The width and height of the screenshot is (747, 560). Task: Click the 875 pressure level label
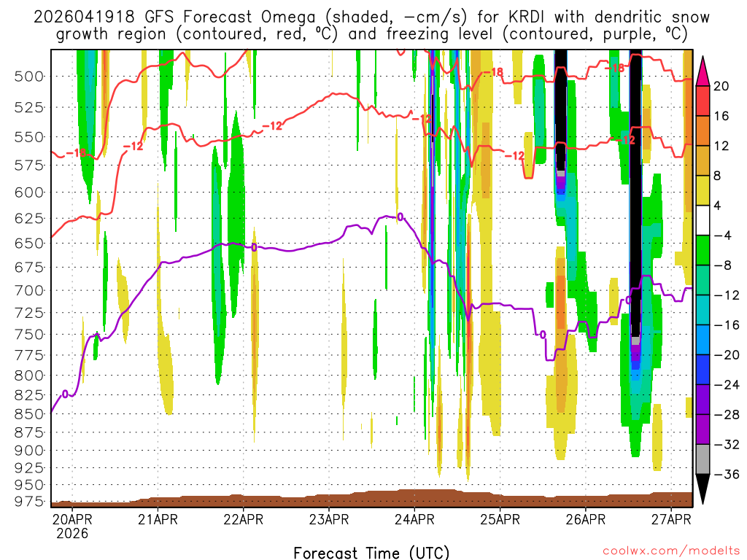[29, 433]
